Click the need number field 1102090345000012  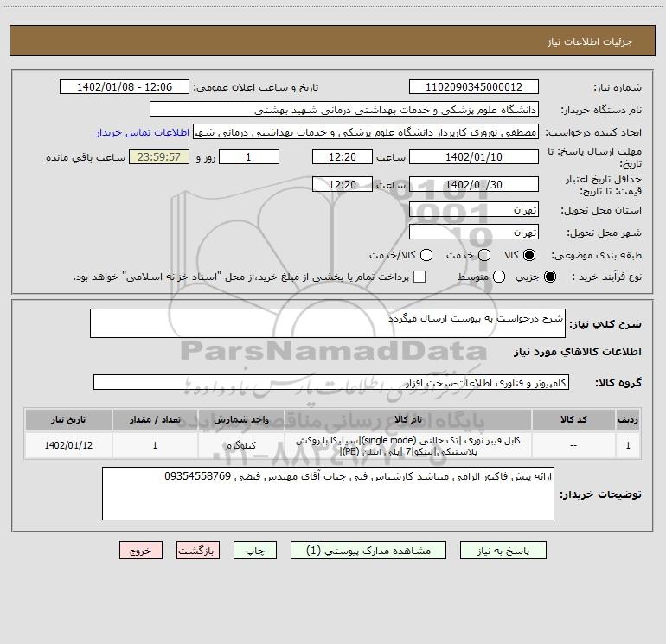coord(474,86)
